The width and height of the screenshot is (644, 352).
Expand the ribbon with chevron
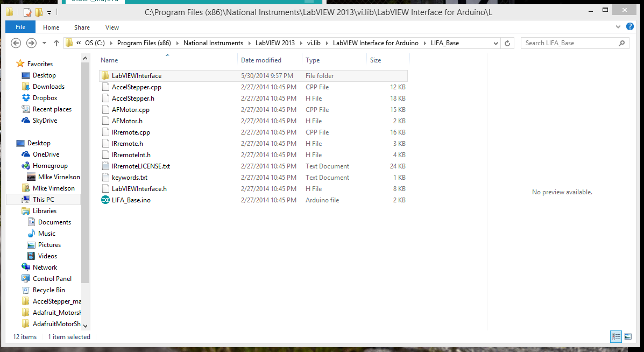tap(618, 27)
